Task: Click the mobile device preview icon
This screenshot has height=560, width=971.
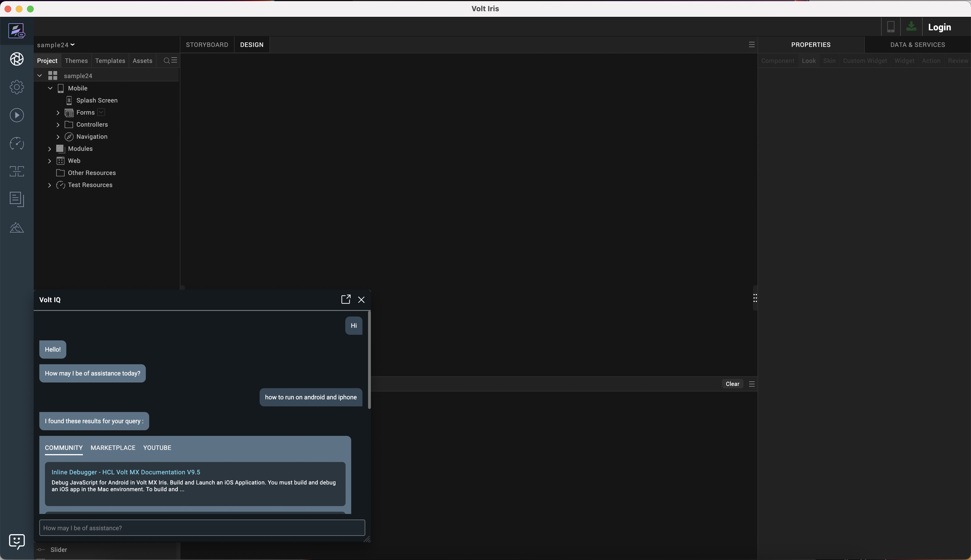Action: point(891,27)
